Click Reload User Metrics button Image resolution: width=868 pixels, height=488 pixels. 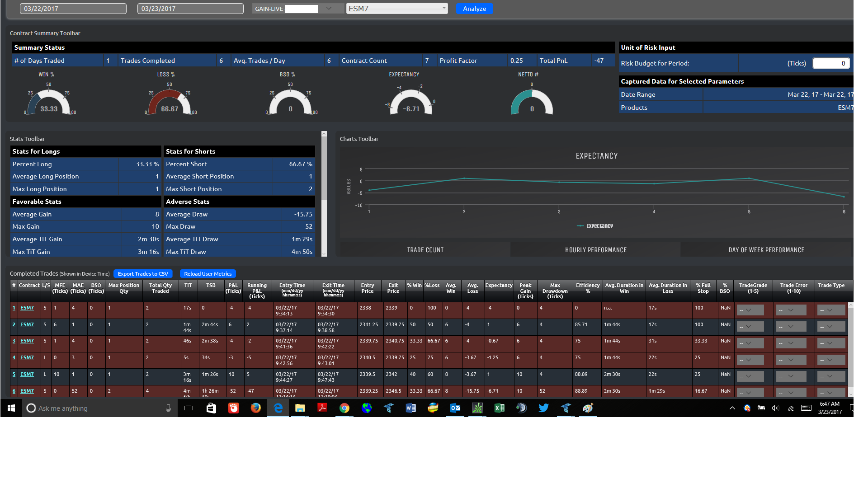(208, 274)
